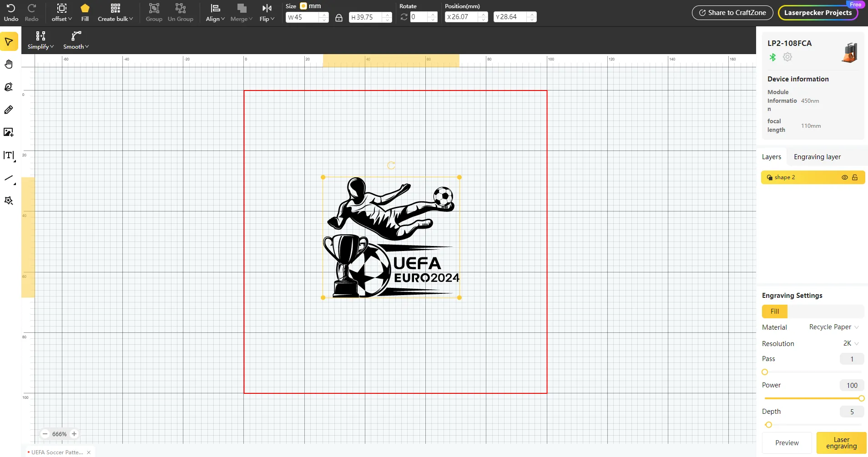
Task: Open the Resolution 2K dropdown
Action: coord(851,343)
